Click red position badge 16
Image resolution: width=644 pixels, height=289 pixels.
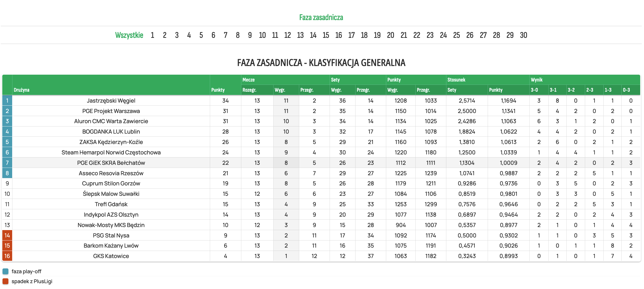(7, 256)
